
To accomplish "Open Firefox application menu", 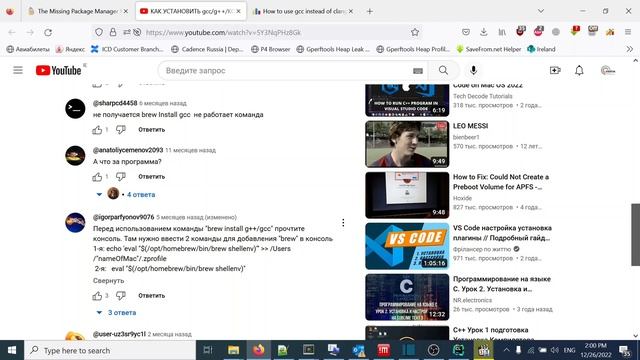I will pyautogui.click(x=628, y=32).
